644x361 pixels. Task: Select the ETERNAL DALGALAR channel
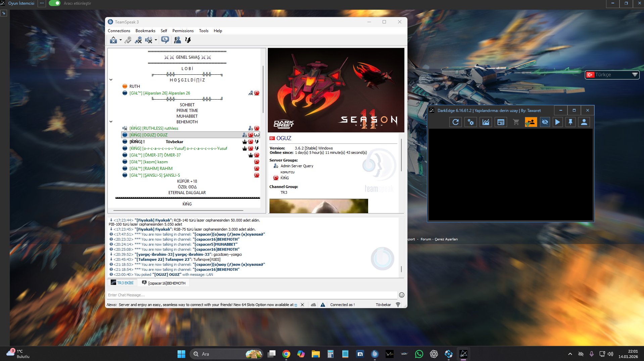tap(187, 193)
